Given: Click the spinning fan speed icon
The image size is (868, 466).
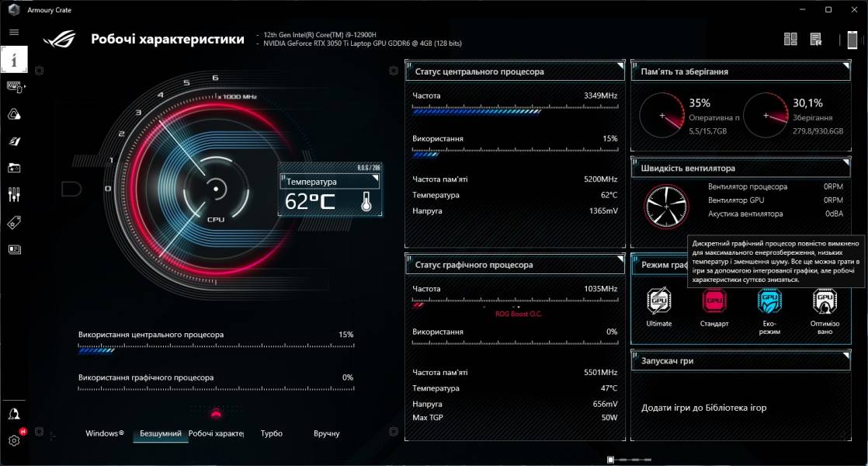Looking at the screenshot, I should click(666, 206).
